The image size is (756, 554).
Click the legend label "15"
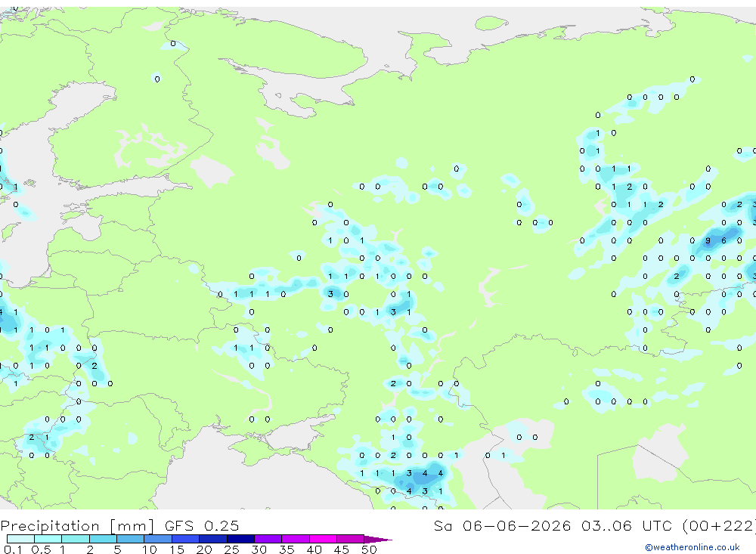pos(176,549)
